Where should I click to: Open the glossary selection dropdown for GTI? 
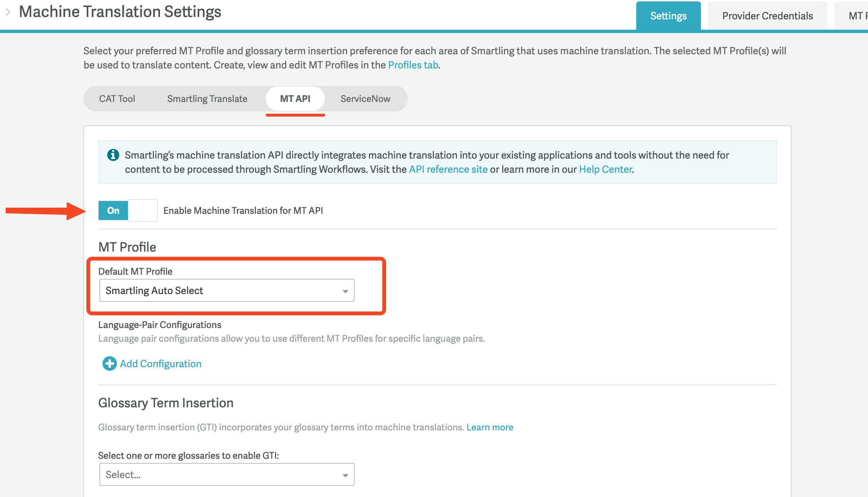click(227, 474)
